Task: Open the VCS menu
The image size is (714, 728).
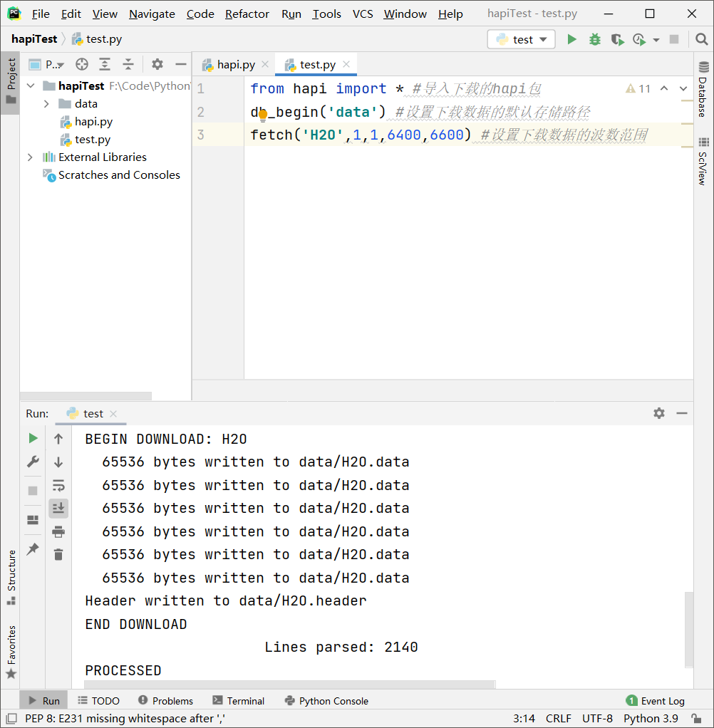Action: 363,14
